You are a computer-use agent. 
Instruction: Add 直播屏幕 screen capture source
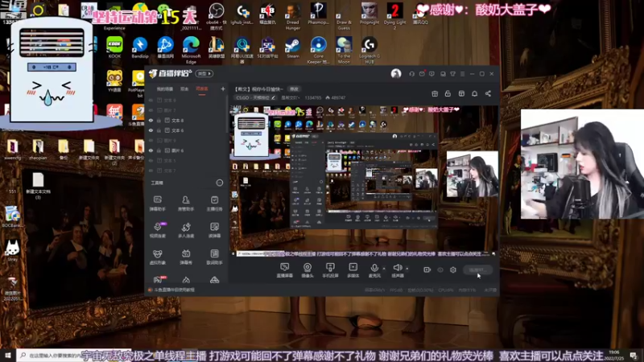[x=285, y=270]
